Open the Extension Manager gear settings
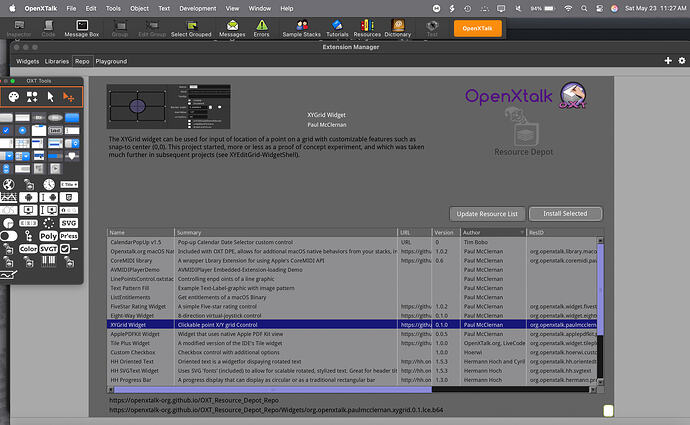The image size is (690, 425). [682, 61]
